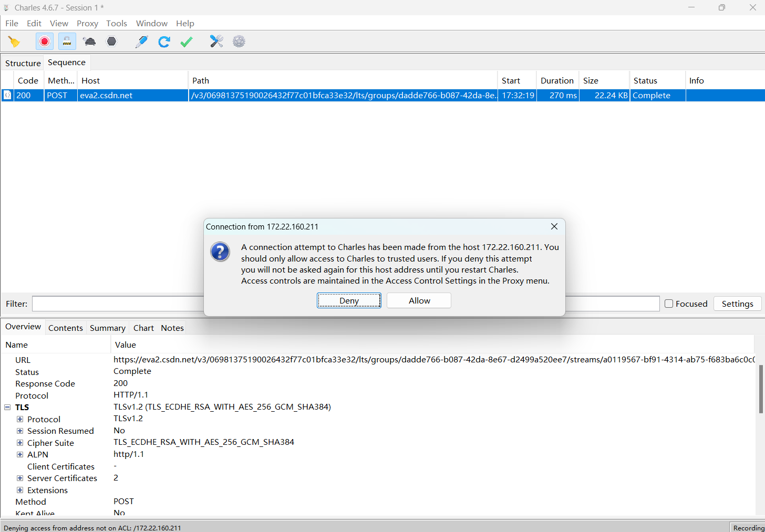
Task: Open Tools wrench icon in toolbar
Action: point(216,41)
